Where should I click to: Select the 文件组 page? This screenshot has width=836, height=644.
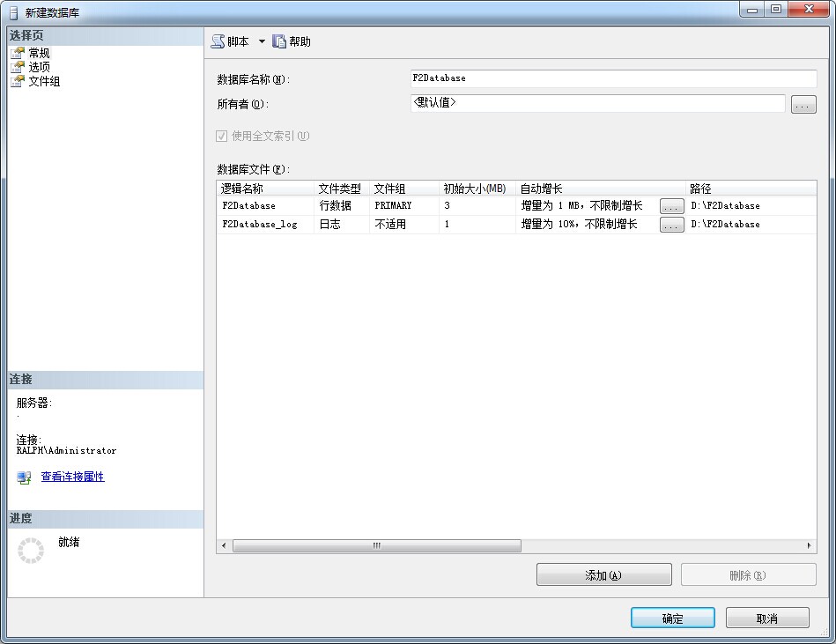coord(44,81)
